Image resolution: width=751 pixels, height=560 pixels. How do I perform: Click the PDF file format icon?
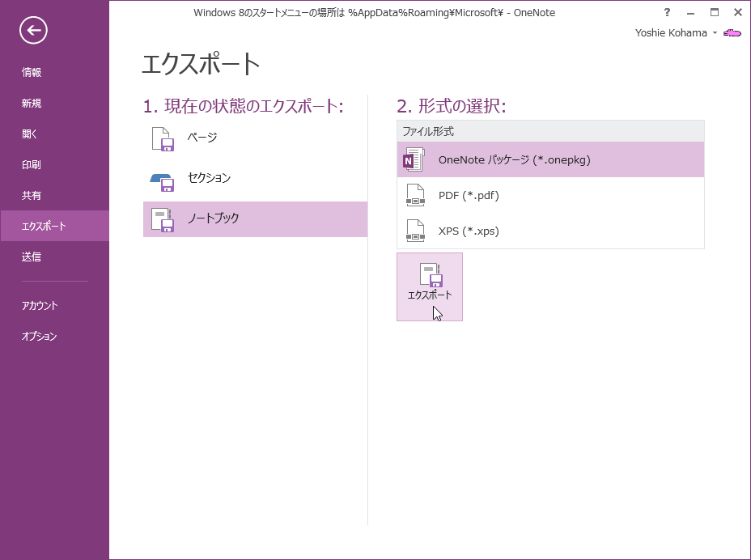[x=415, y=195]
